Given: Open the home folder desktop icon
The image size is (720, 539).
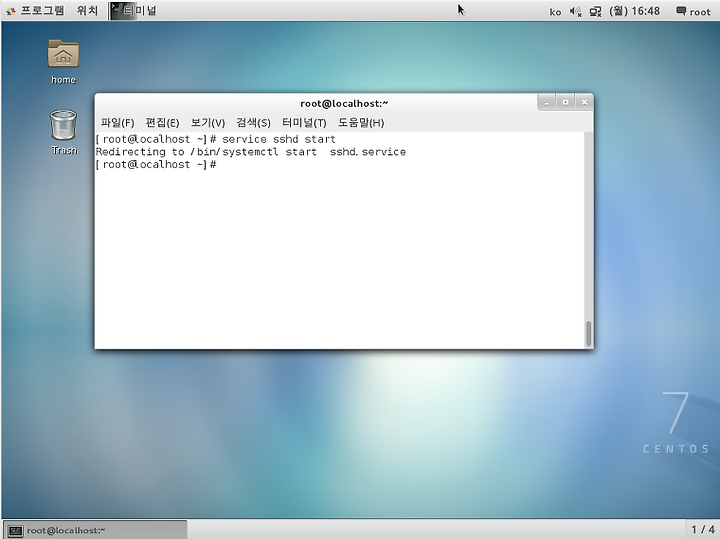Looking at the screenshot, I should pos(63,62).
